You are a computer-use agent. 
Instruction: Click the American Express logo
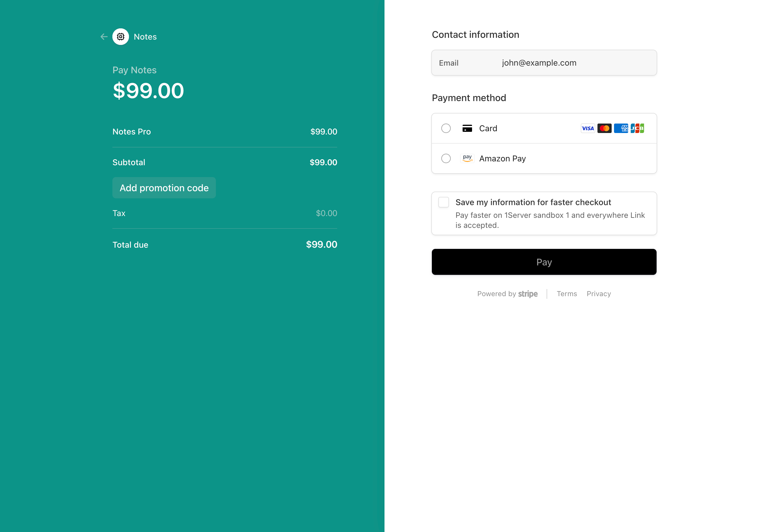pos(621,128)
